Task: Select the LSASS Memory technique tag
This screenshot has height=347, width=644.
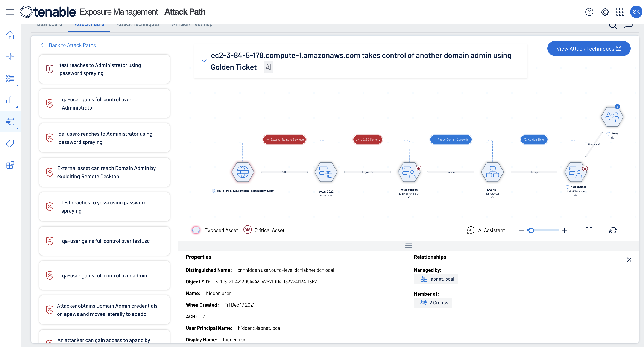Action: click(x=368, y=140)
